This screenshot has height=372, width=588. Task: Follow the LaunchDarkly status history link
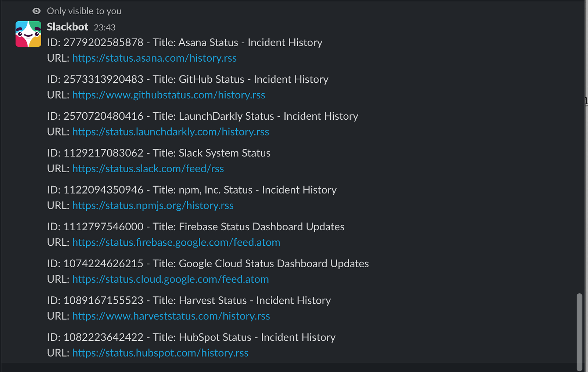(171, 131)
